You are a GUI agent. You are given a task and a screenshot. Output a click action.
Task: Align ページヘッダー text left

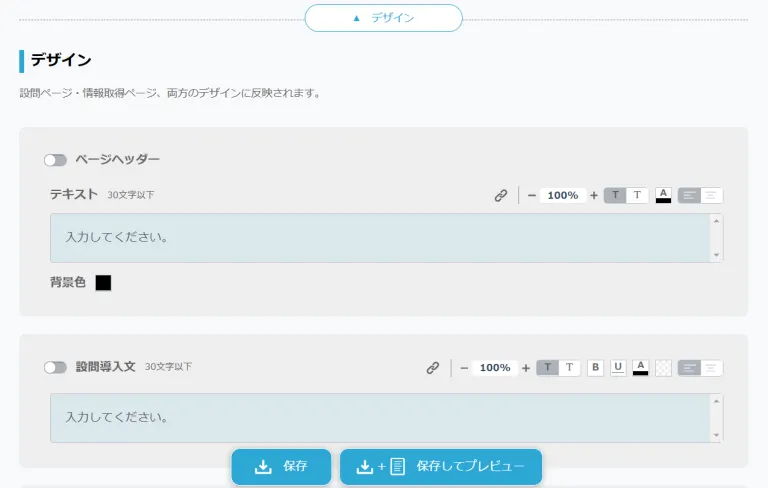click(689, 195)
